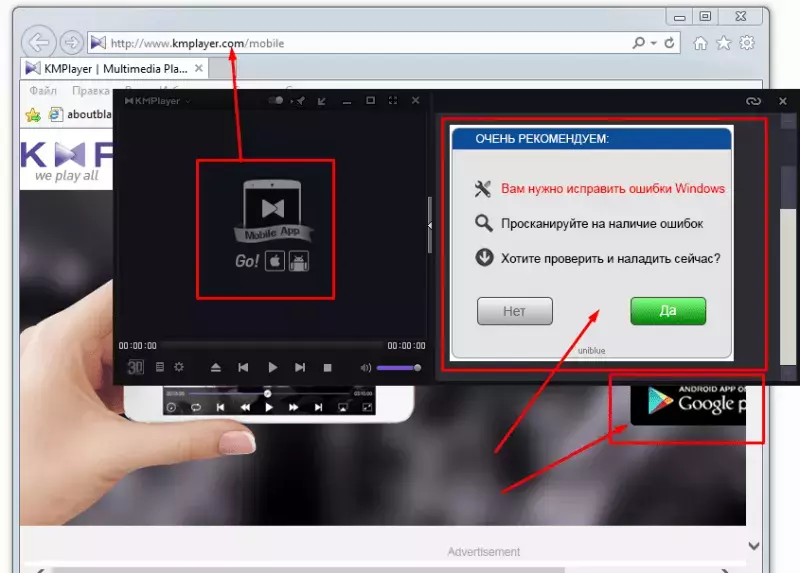
Task: Click the KMPlayer seek progress bar
Action: click(x=272, y=345)
